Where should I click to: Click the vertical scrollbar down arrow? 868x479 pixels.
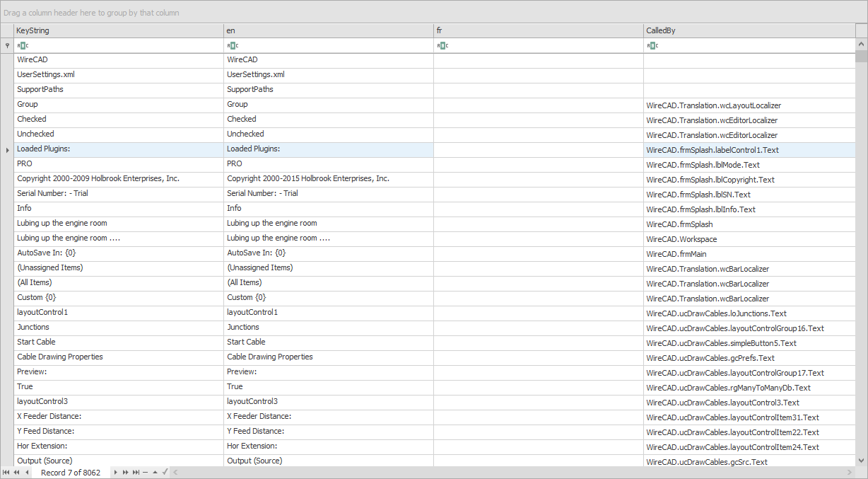pyautogui.click(x=862, y=461)
